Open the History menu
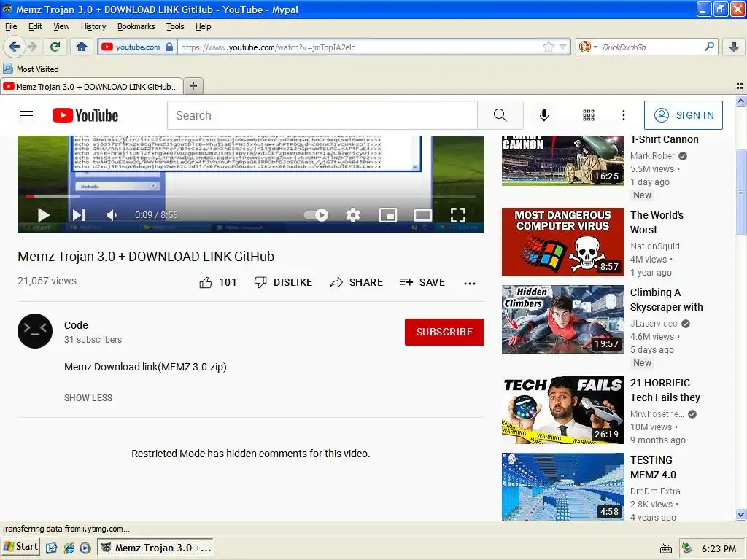Viewport: 747px width, 560px height. [93, 26]
